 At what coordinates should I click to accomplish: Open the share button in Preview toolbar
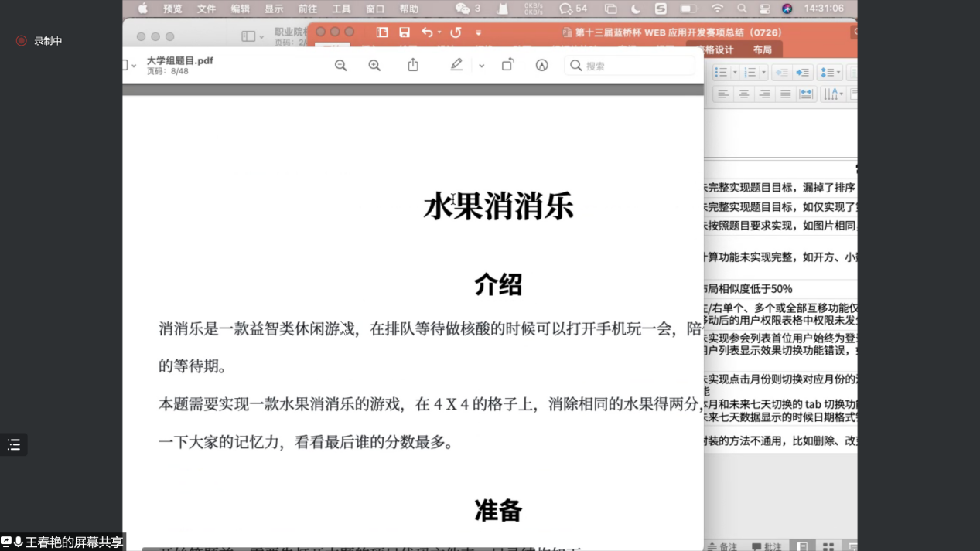click(413, 66)
